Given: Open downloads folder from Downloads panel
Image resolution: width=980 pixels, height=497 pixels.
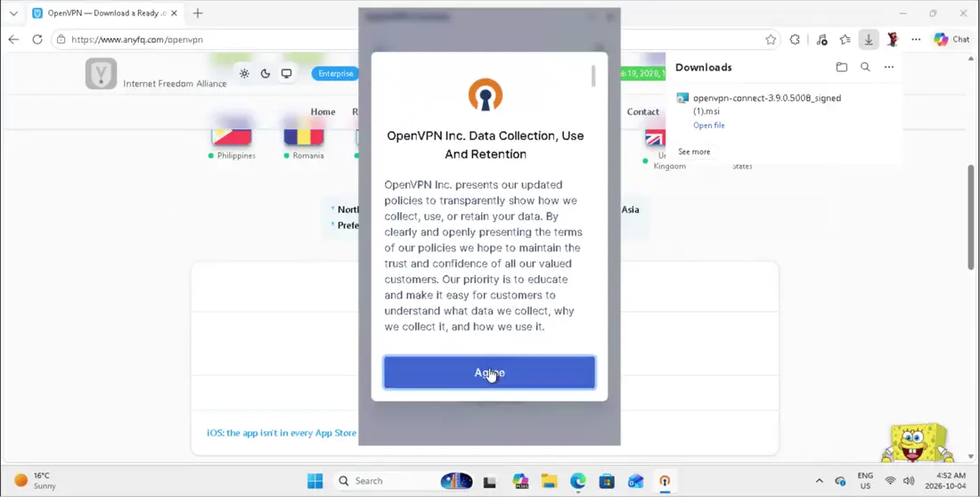Looking at the screenshot, I should point(842,67).
